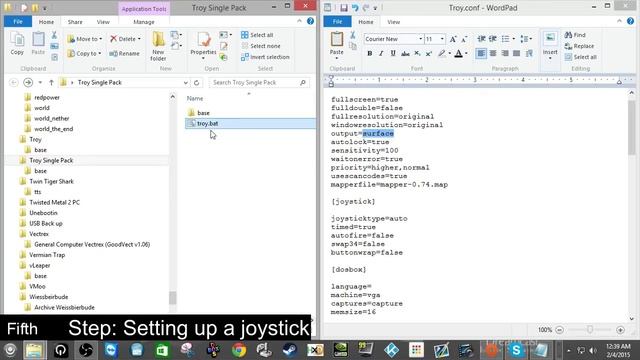
Task: Grow font size in WordPad
Action: pyautogui.click(x=453, y=39)
